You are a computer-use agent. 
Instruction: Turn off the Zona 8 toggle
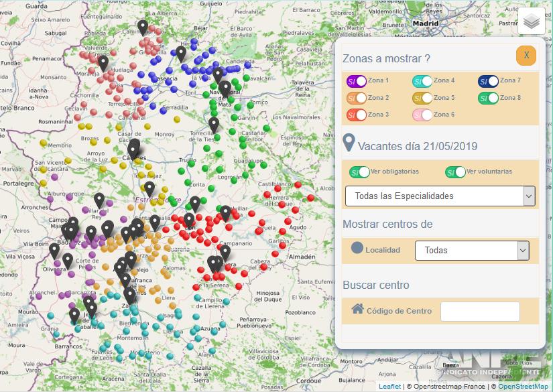pyautogui.click(x=488, y=98)
